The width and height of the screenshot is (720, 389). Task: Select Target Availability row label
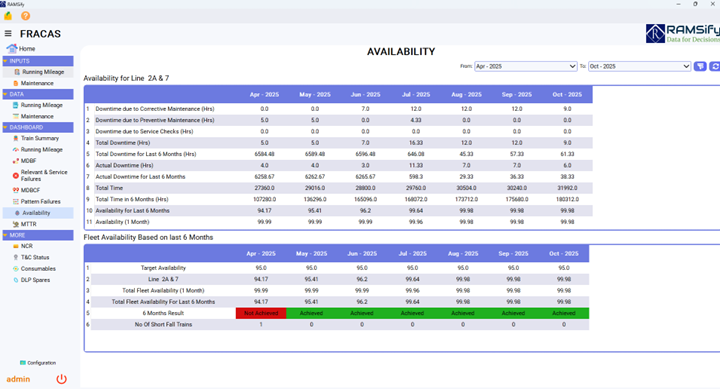click(x=163, y=268)
